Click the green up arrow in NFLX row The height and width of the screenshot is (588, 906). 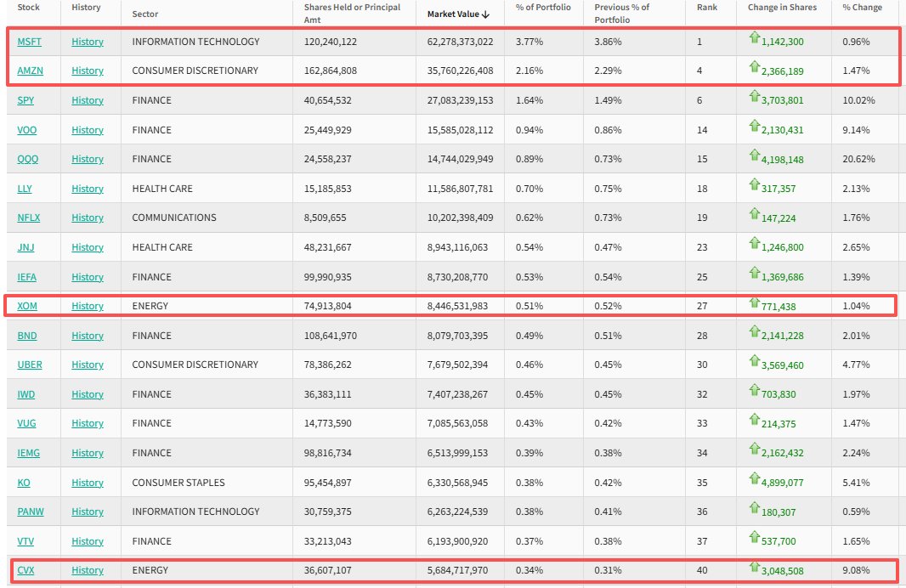coord(753,213)
